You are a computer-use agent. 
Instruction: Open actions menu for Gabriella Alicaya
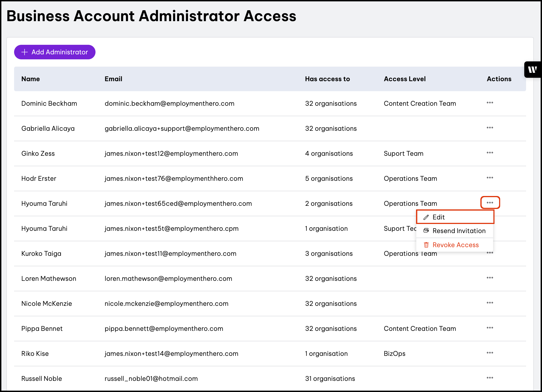click(x=490, y=128)
